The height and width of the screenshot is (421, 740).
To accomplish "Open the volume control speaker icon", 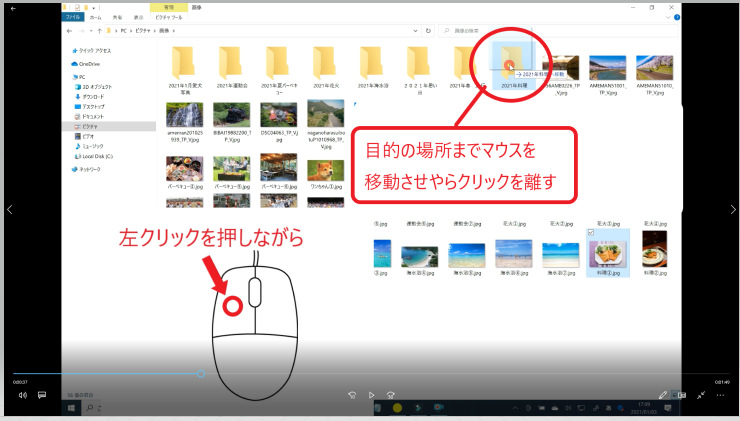I will 22,395.
